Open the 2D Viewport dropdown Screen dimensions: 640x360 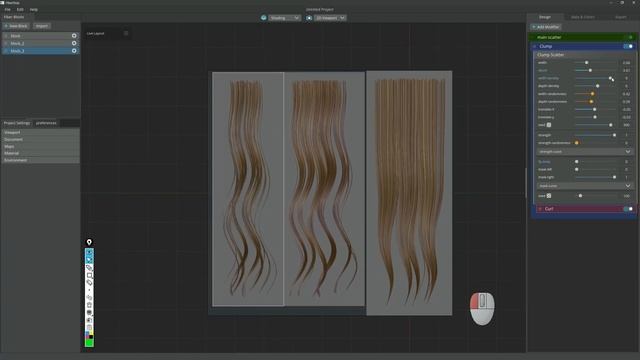pos(330,18)
